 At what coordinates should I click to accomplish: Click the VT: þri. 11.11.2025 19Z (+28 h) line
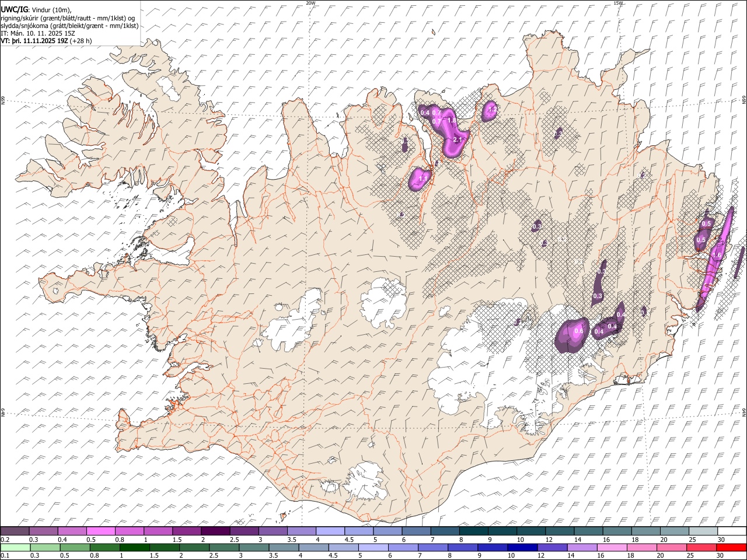tap(46, 41)
